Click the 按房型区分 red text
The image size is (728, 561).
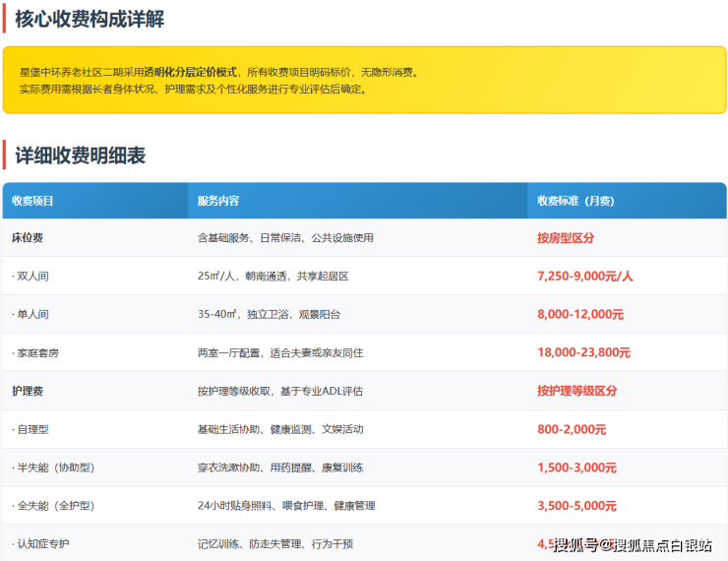(566, 238)
